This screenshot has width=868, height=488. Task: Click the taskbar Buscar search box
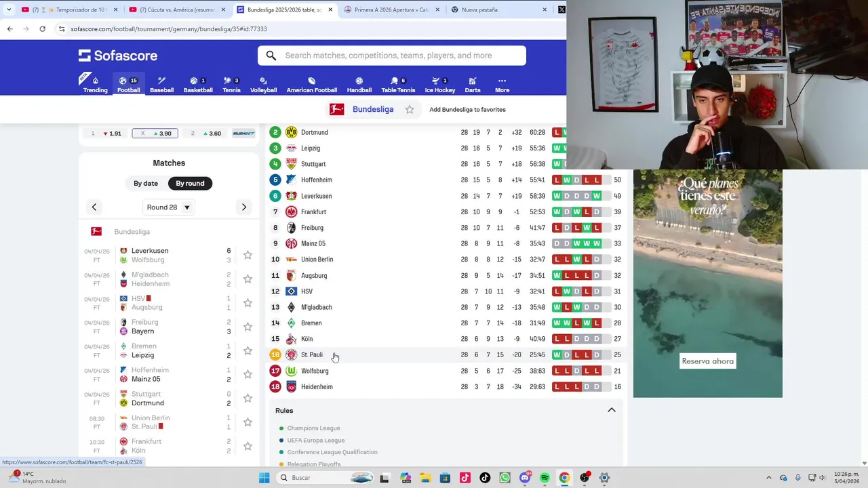[325, 478]
